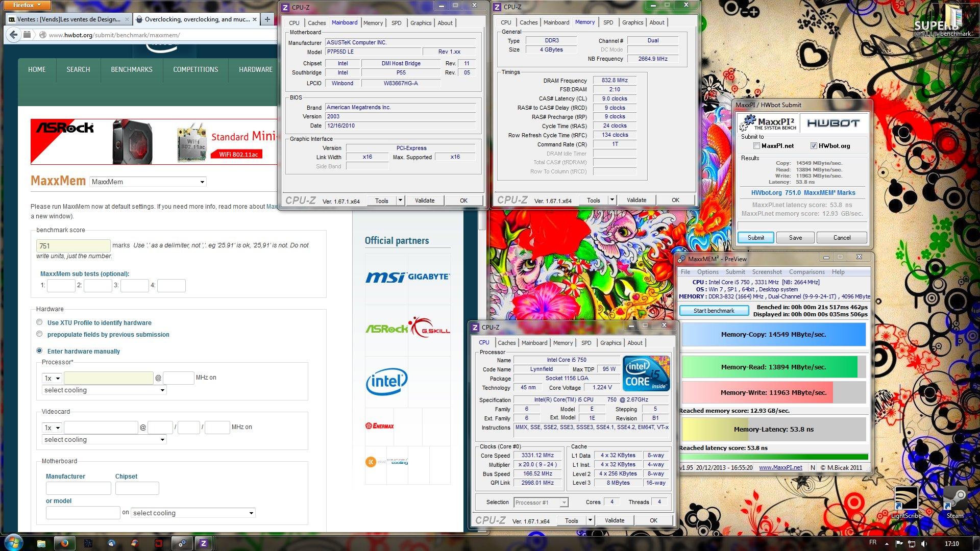Open a new Firefox tab with plus button
Screen dimensions: 980x551
[x=267, y=19]
